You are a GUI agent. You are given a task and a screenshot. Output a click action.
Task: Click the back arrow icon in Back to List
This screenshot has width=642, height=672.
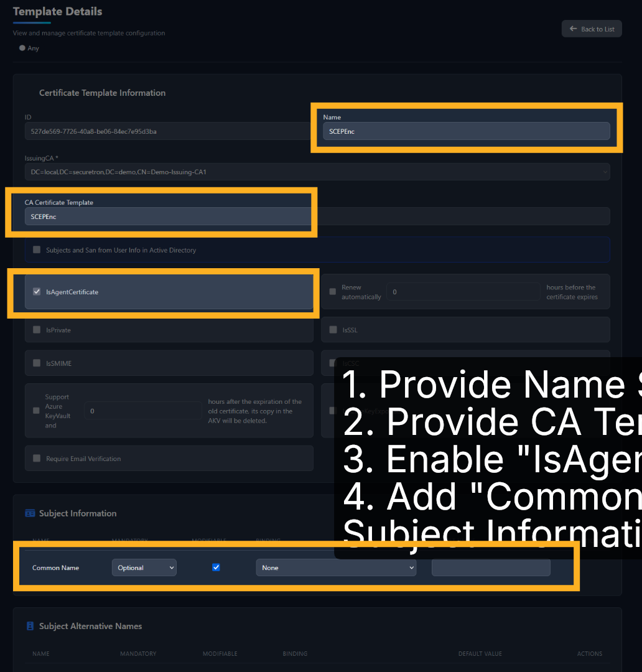pyautogui.click(x=573, y=29)
